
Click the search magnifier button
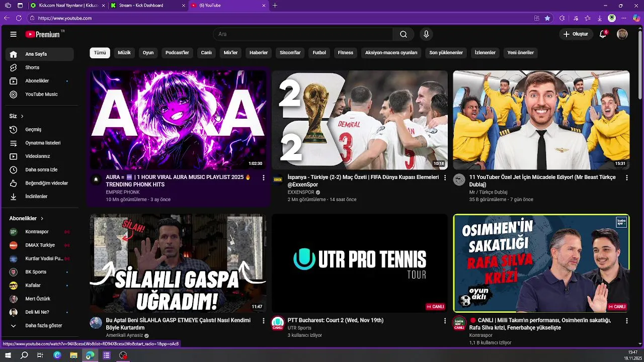coord(404,34)
